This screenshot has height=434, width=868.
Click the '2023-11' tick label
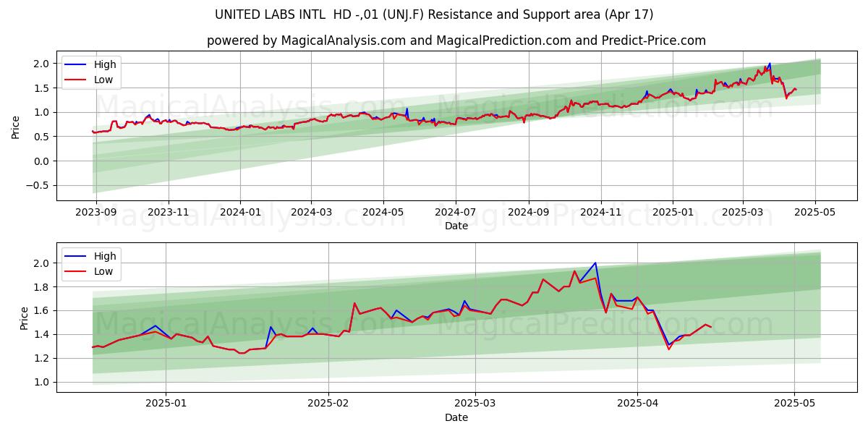pyautogui.click(x=169, y=212)
